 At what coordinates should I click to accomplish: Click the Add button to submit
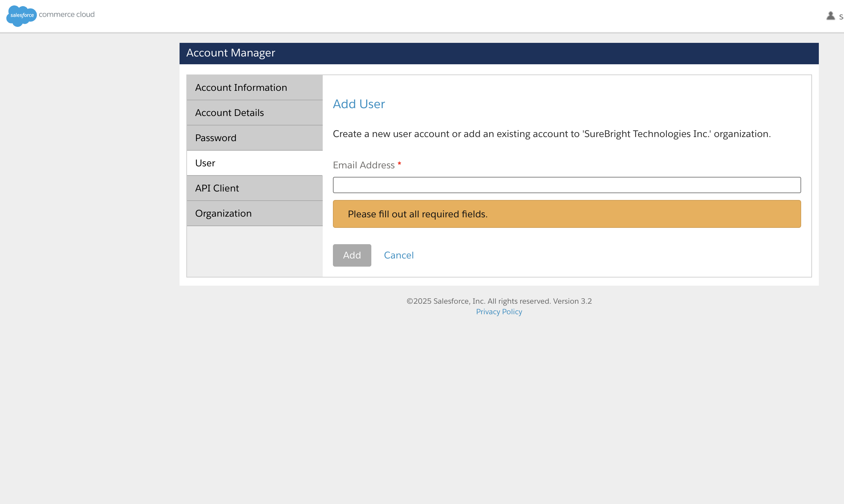click(352, 255)
